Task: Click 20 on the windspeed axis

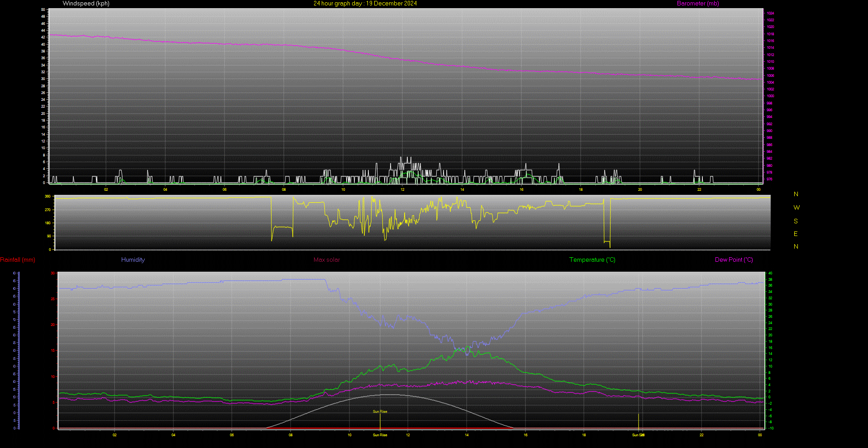Action: click(43, 113)
